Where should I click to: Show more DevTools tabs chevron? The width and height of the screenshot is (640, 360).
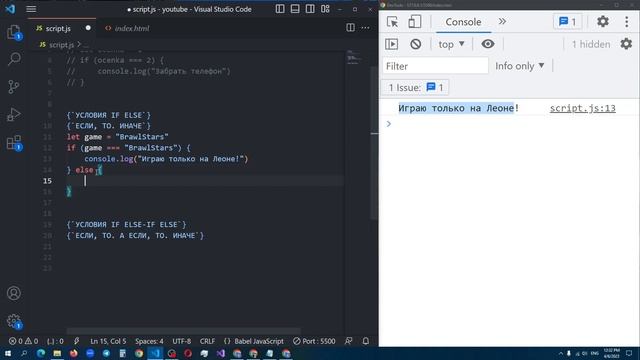502,22
